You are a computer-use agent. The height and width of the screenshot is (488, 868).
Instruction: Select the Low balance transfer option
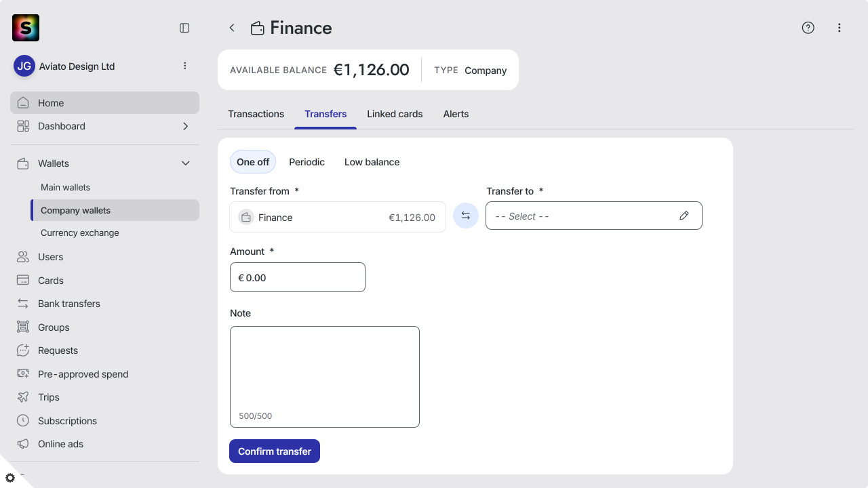[x=372, y=162]
